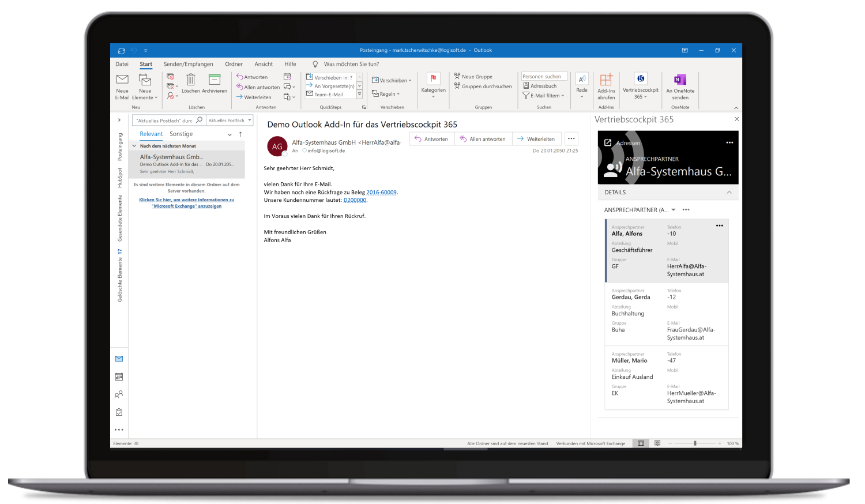Switch to the Senden/Empfangen tab
This screenshot has width=865, height=504.
coord(188,64)
